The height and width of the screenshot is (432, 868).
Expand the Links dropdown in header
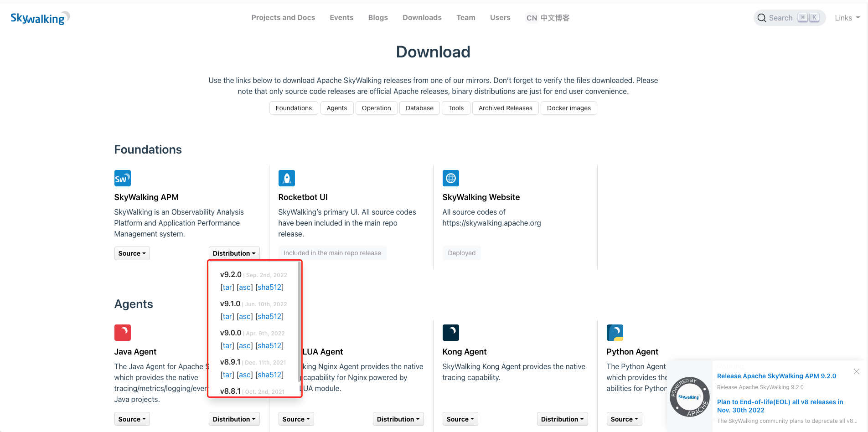coord(847,18)
